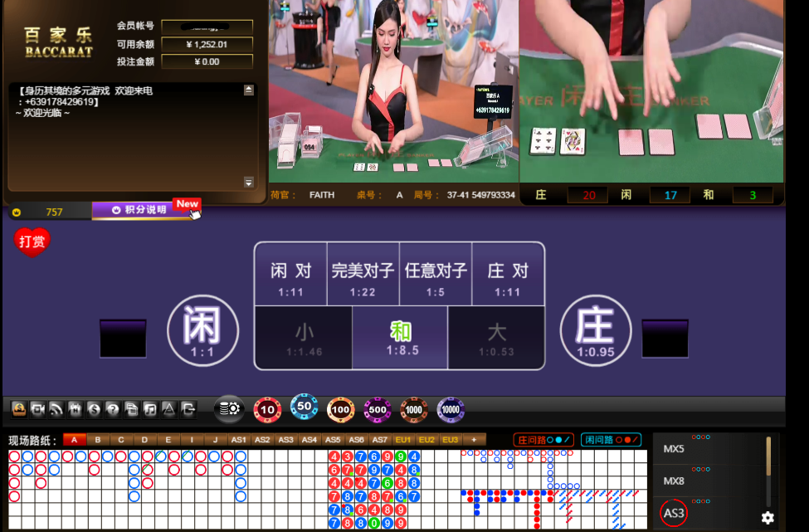Toggle the music note sound icon
The image size is (809, 532).
click(150, 409)
